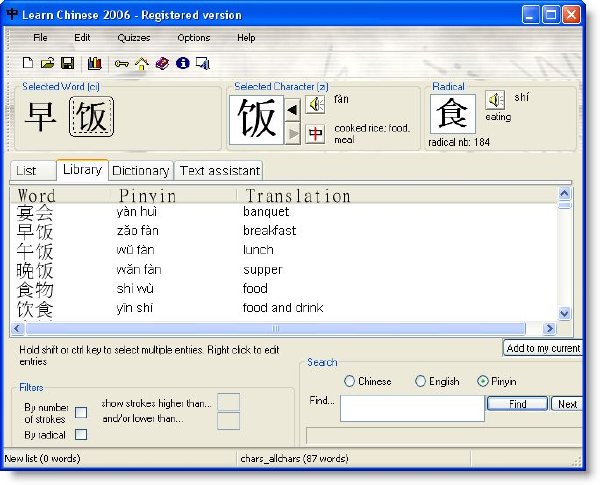The height and width of the screenshot is (485, 600).
Task: Click the show strokes higher than field
Action: tap(228, 402)
